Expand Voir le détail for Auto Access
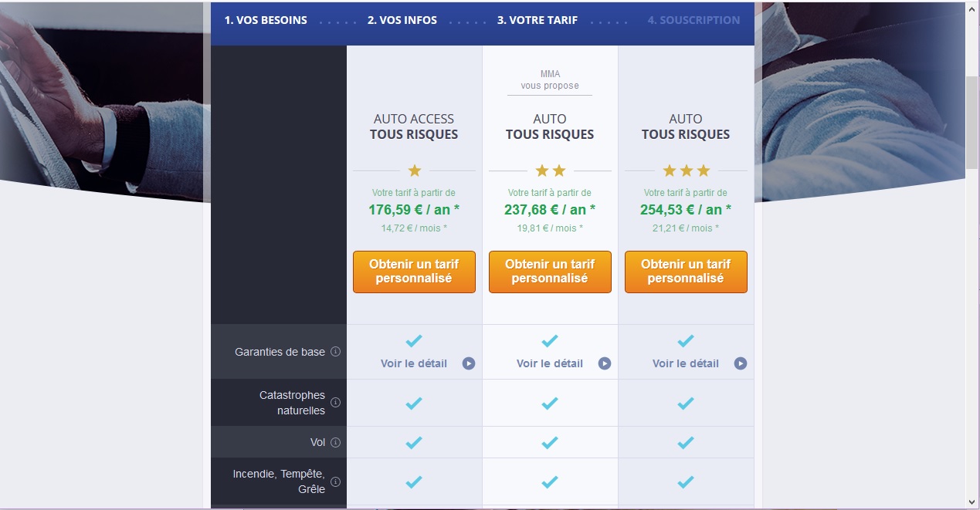Screen dimensions: 980x510 pyautogui.click(x=414, y=363)
